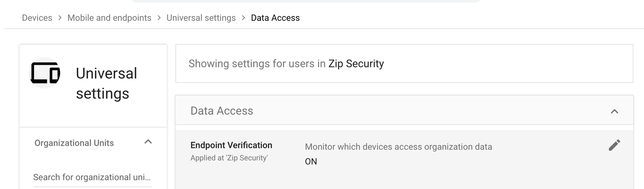644x189 pixels.
Task: Navigate to Universal settings breadcrumb
Action: [x=201, y=18]
